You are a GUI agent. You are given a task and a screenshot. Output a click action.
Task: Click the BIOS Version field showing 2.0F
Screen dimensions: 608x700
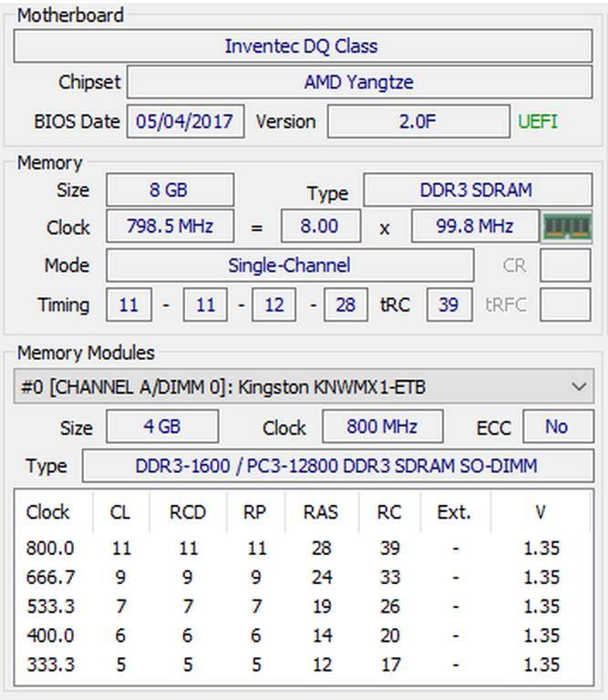(417, 121)
